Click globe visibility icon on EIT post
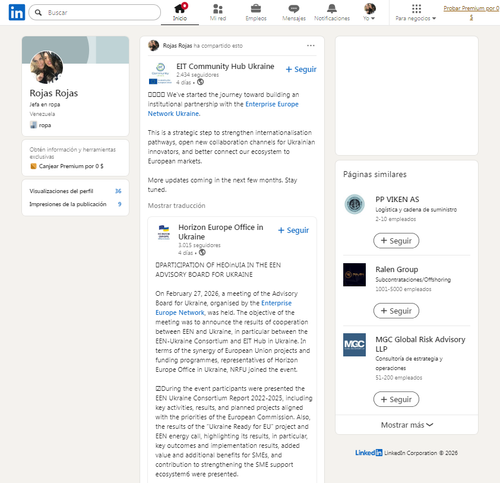 (200, 82)
